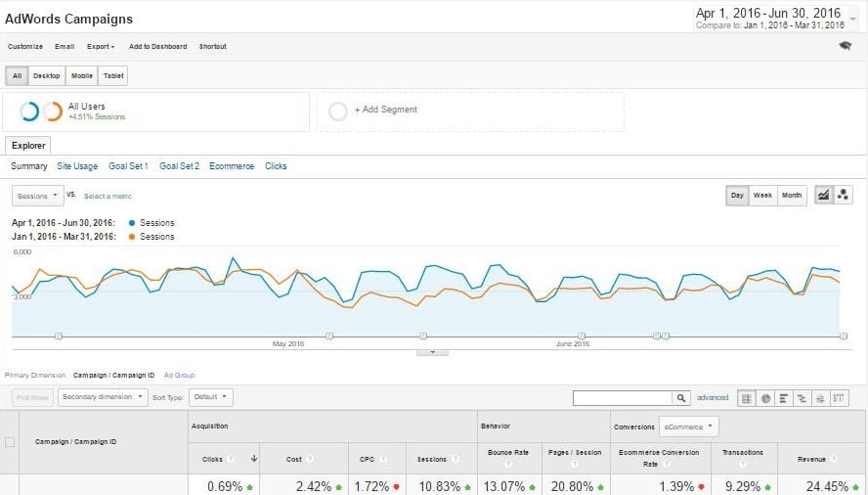Image resolution: width=868 pixels, height=495 pixels.
Task: Set chart granularity to Day
Action: coord(737,195)
